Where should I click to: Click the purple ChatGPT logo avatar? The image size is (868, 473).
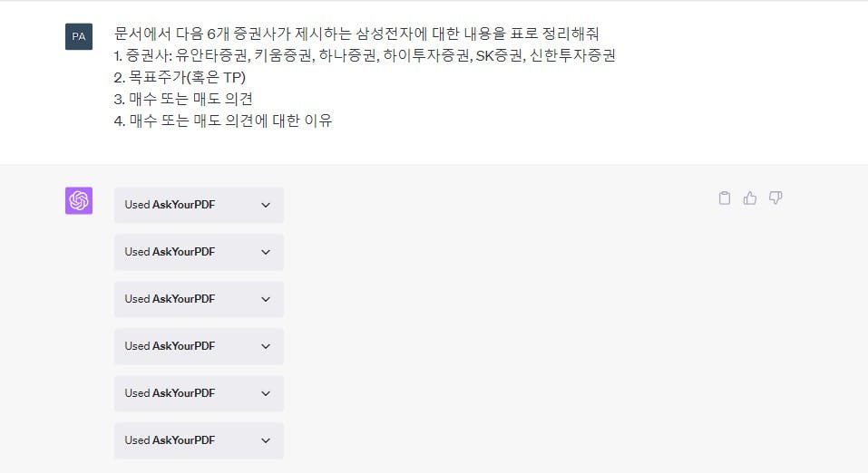(x=79, y=200)
